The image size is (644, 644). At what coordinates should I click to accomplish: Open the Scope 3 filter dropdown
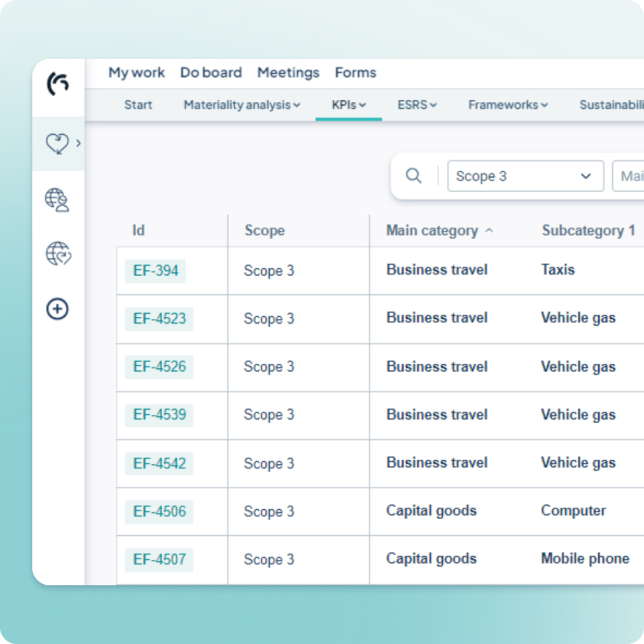525,176
